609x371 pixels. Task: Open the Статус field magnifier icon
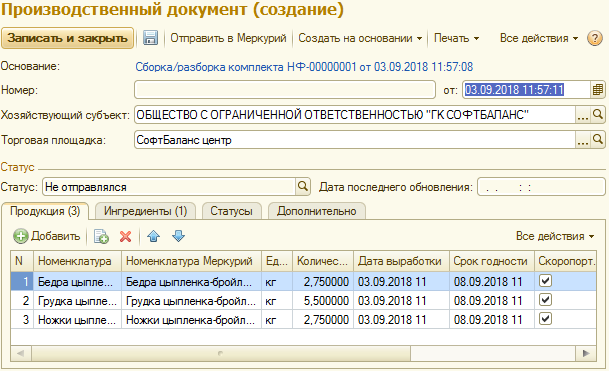click(x=303, y=187)
